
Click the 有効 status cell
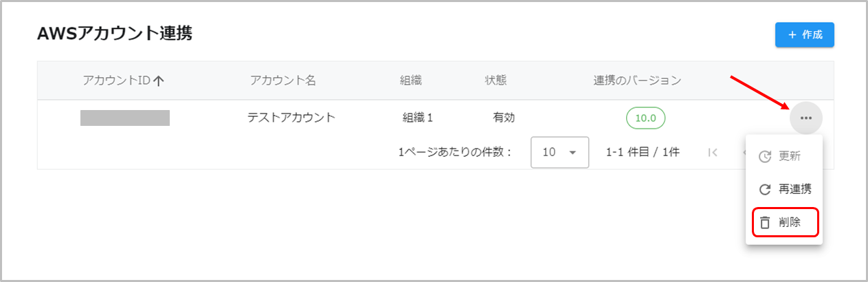pyautogui.click(x=504, y=118)
